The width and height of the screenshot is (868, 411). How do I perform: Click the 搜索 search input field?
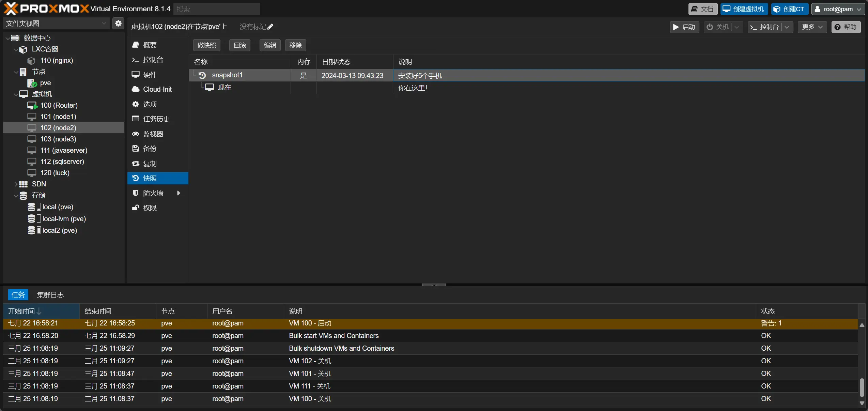point(217,9)
